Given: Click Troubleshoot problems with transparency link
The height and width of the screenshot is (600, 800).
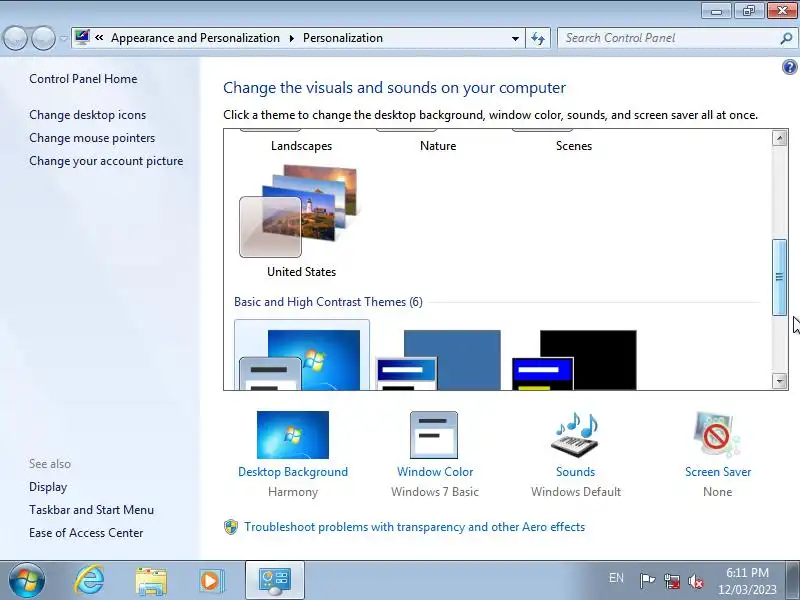Looking at the screenshot, I should pos(414,527).
